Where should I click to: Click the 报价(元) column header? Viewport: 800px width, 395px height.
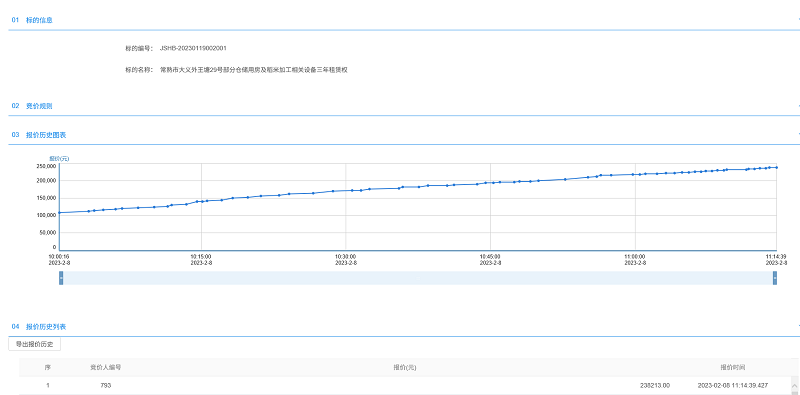point(405,367)
